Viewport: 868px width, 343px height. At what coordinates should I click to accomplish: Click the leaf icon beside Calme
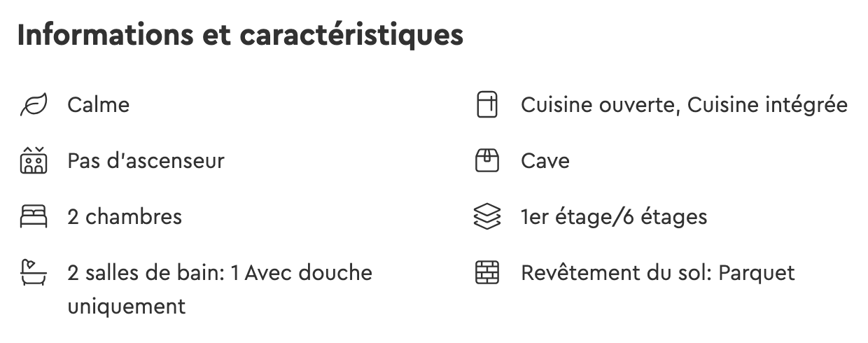[x=33, y=106]
